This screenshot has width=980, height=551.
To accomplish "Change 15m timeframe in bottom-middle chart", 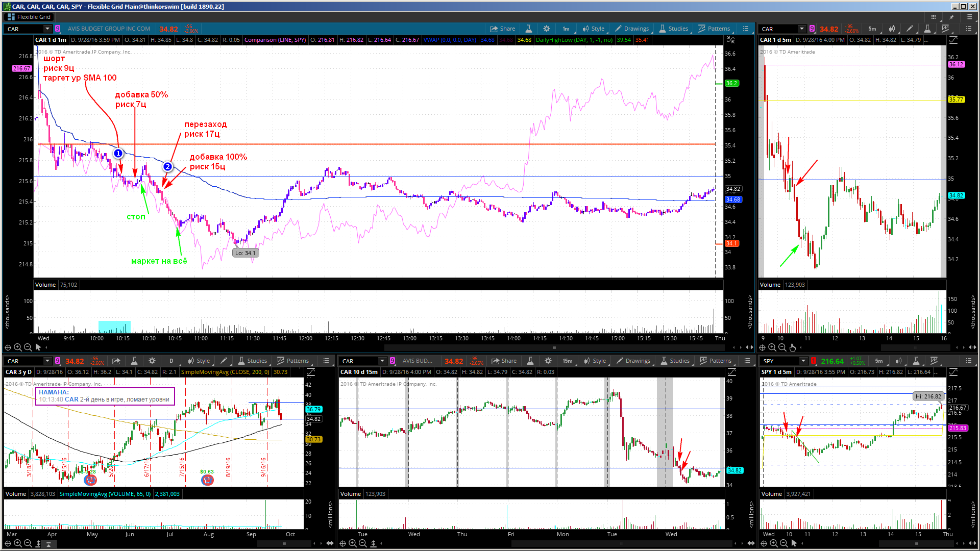I will click(568, 361).
